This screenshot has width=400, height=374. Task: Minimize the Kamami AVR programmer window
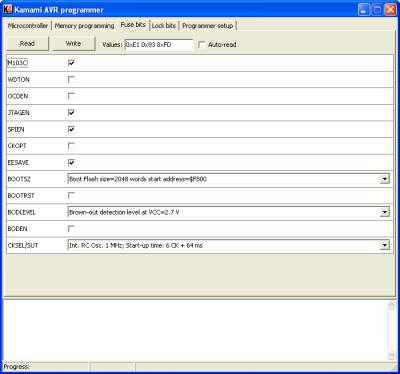click(364, 10)
